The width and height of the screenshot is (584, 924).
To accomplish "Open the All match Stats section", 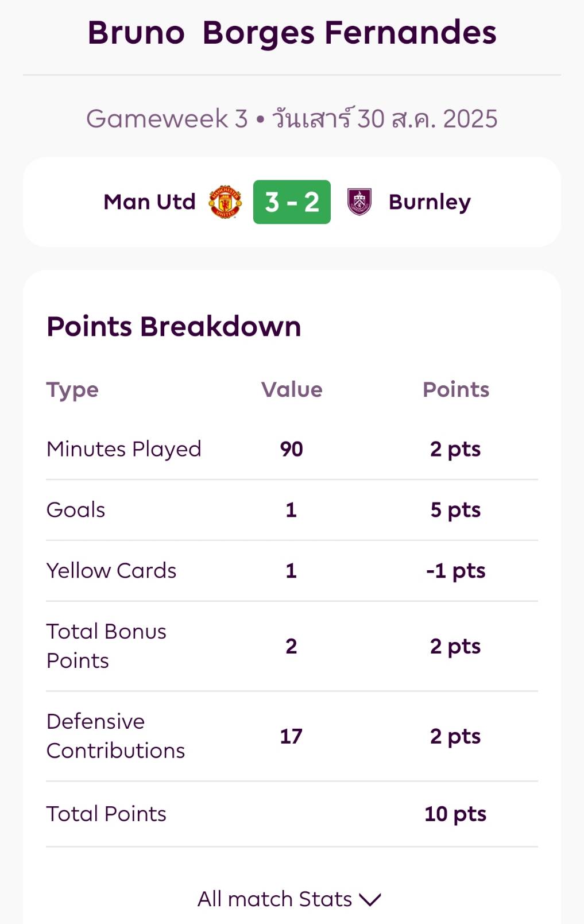I will pyautogui.click(x=289, y=899).
